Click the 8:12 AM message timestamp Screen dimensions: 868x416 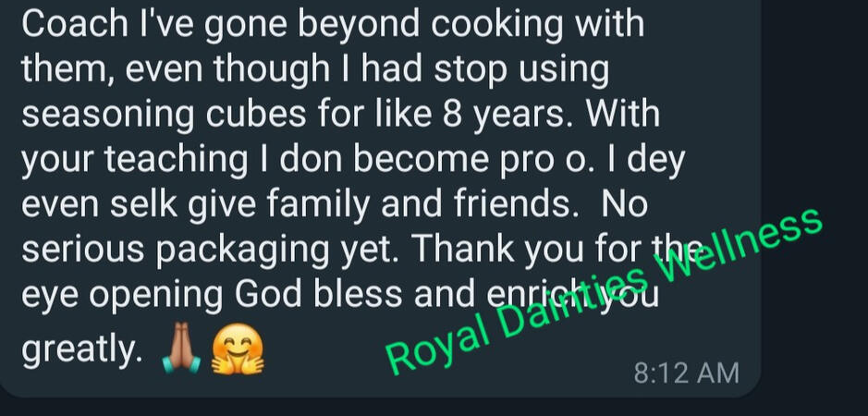pyautogui.click(x=687, y=373)
